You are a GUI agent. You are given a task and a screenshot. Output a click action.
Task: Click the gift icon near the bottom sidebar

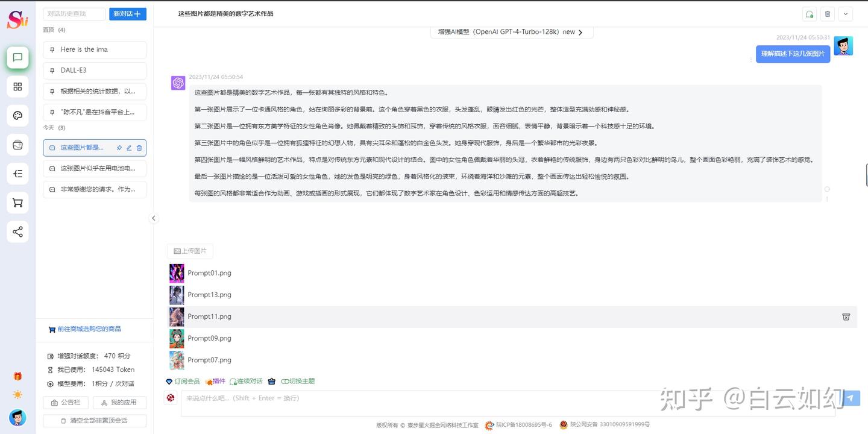17,376
